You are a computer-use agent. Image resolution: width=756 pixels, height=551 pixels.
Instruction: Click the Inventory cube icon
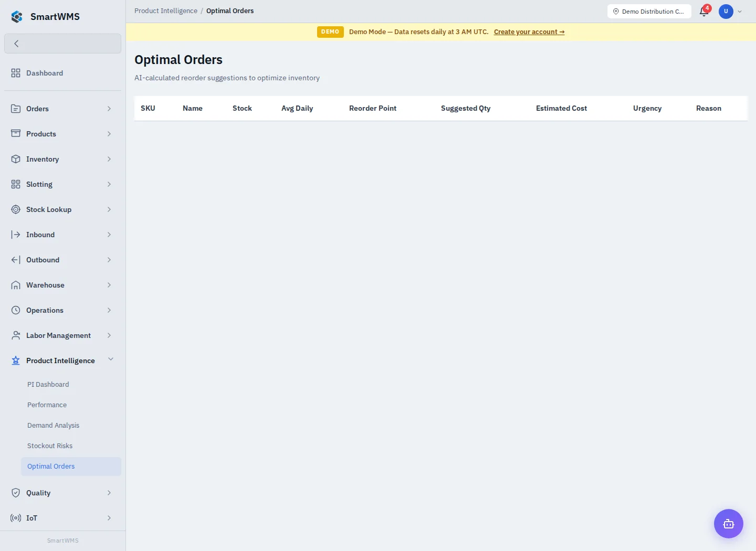16,159
